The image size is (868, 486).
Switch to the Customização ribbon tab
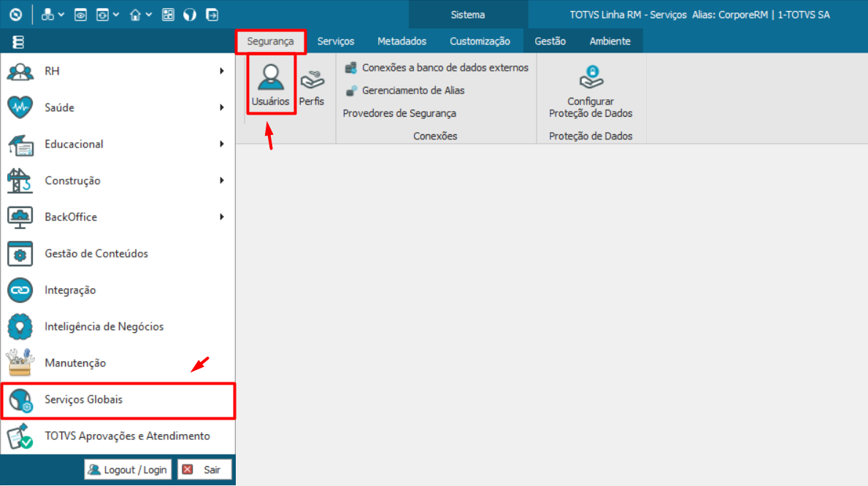click(x=480, y=42)
